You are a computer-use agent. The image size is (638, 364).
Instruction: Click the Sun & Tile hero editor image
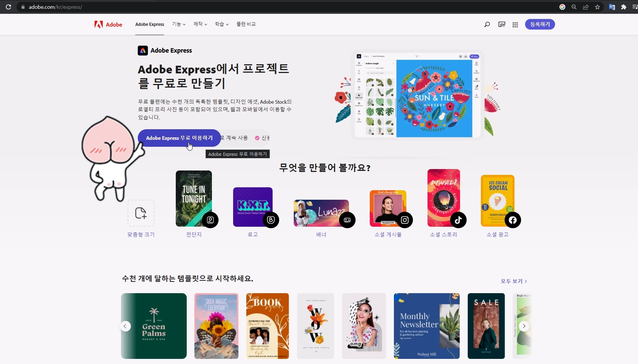[417, 96]
